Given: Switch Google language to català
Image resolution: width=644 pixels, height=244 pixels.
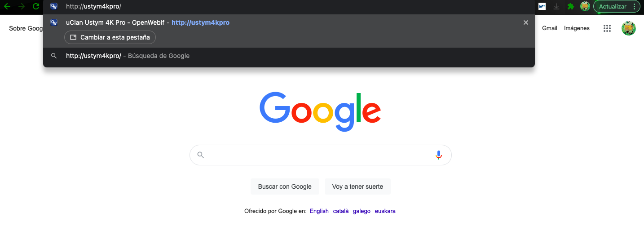Looking at the screenshot, I should pos(340,211).
